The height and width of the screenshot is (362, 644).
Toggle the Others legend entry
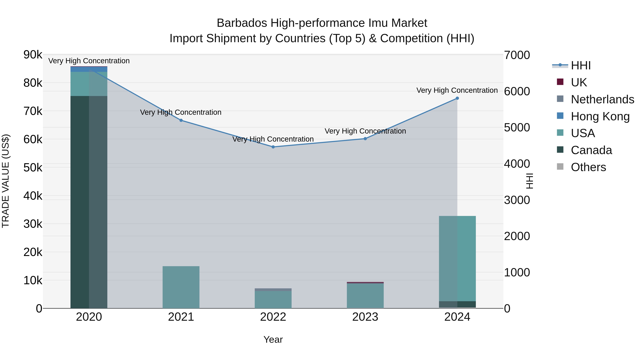[x=581, y=167]
